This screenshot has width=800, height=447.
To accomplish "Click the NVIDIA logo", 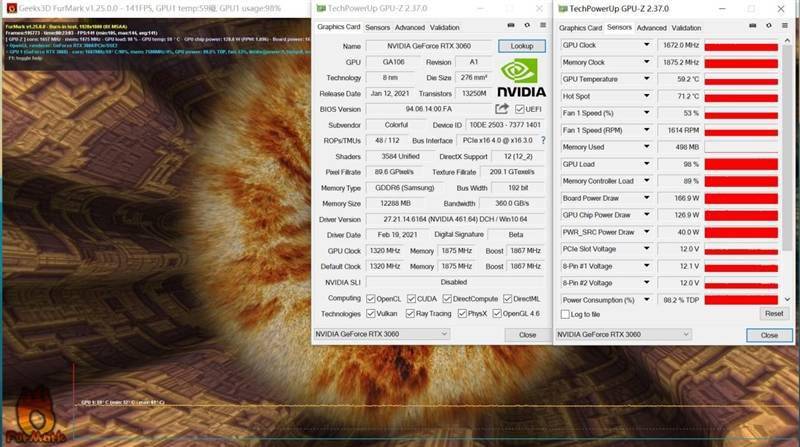I will pyautogui.click(x=521, y=78).
